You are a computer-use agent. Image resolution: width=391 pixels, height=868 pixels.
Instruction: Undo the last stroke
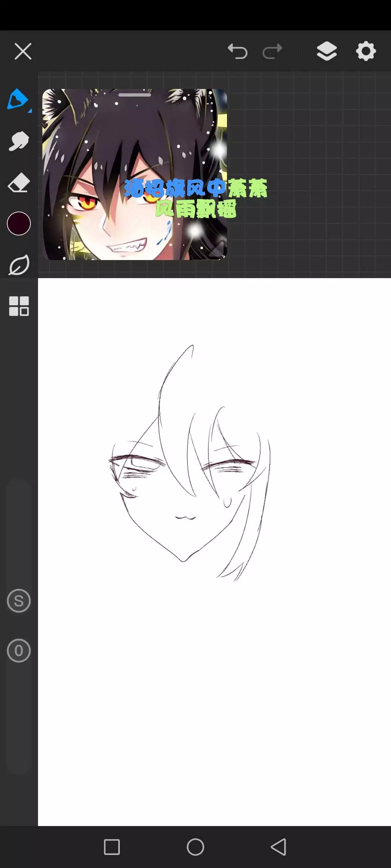tap(237, 51)
